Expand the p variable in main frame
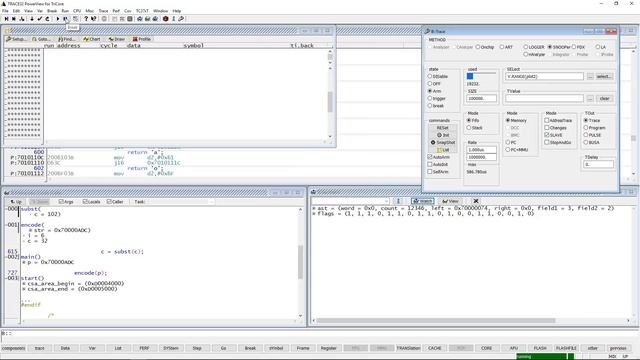Image resolution: width=640 pixels, height=360 pixels. [x=24, y=262]
